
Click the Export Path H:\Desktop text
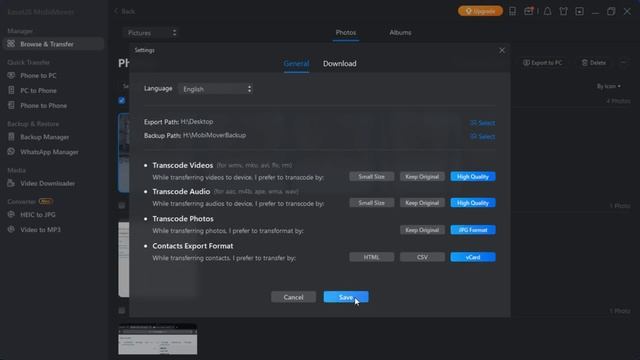[x=197, y=122]
